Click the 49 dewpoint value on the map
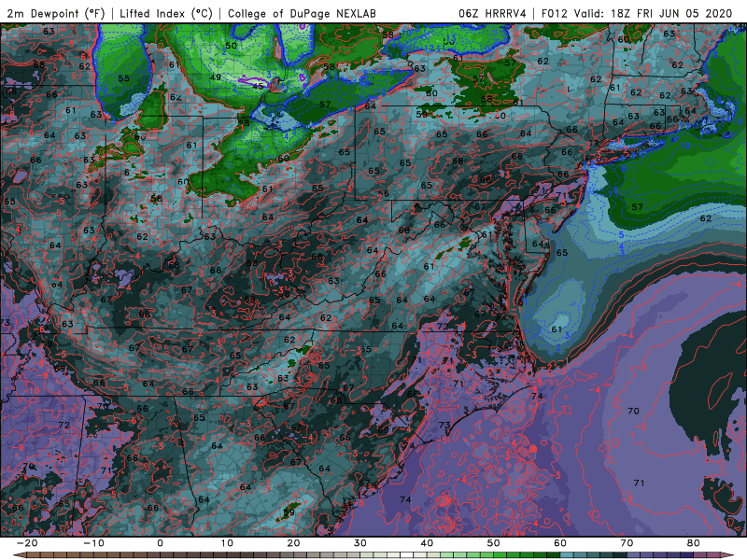This screenshot has height=560, width=747. [216, 77]
